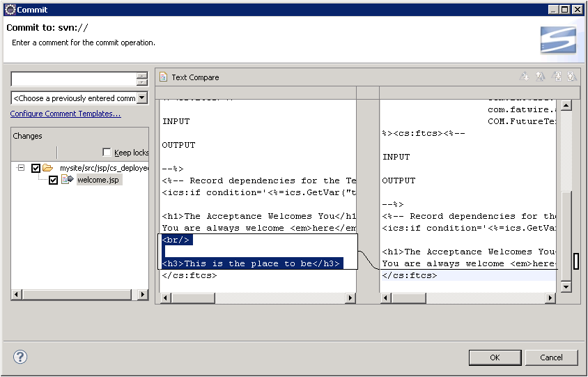Cancel the commit dialog
The width and height of the screenshot is (588, 377).
point(551,357)
